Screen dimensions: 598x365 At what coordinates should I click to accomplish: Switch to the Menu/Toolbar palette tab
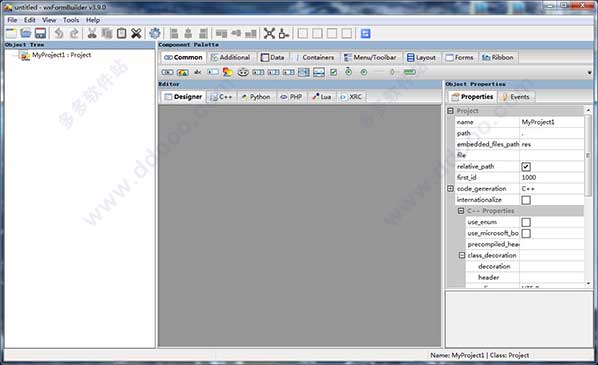[x=370, y=57]
